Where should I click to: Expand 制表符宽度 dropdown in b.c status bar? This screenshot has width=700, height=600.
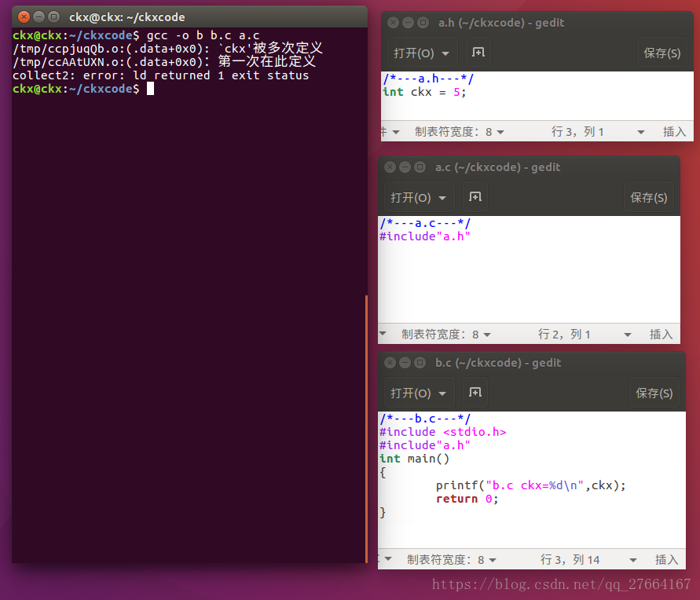(451, 560)
